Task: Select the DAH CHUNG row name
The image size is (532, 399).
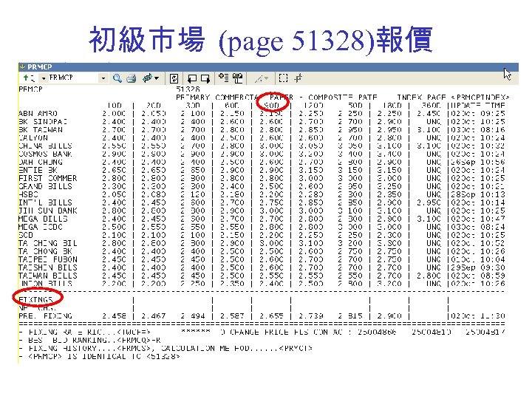Action: [41, 162]
